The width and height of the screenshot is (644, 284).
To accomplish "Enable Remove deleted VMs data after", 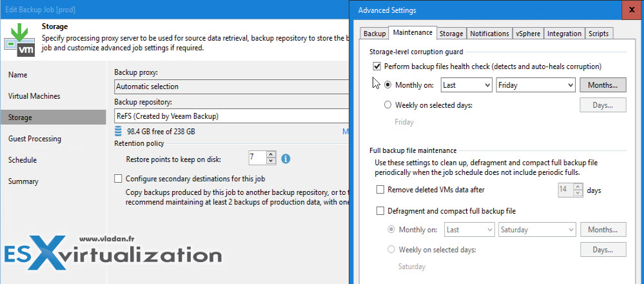I will click(x=380, y=190).
